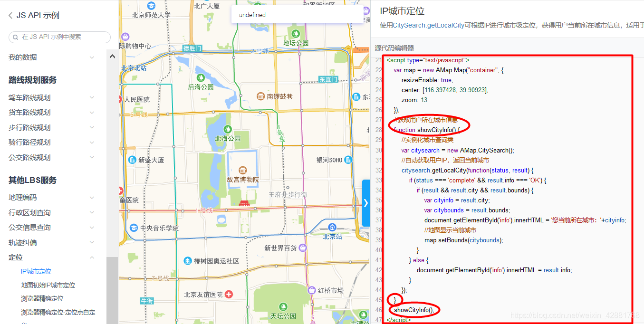Focus the 在JS API示例中搜索 search field

pos(59,37)
